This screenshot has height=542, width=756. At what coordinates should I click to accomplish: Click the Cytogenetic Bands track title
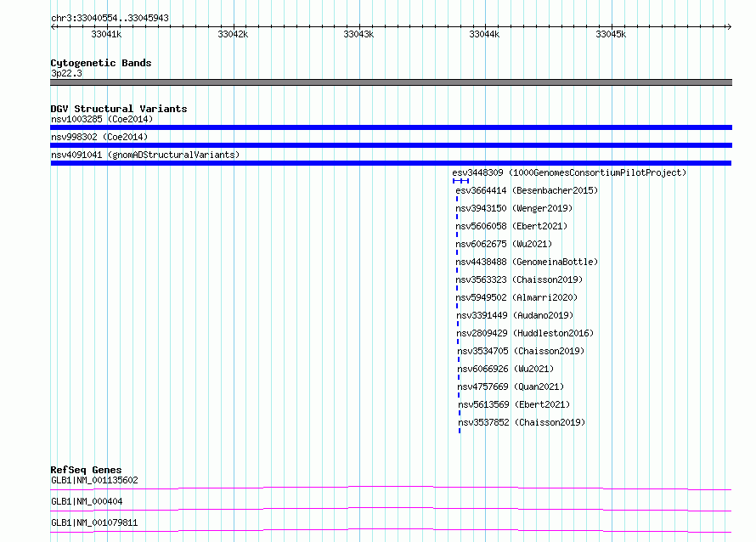(101, 63)
